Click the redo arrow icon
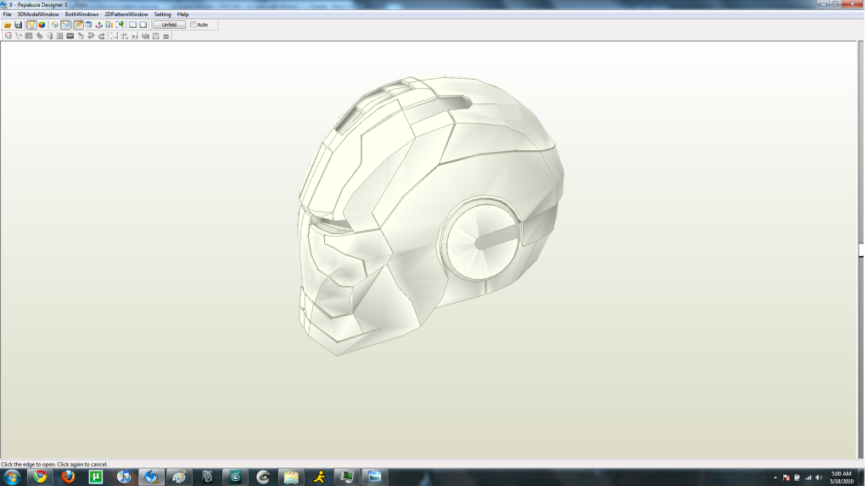Image resolution: width=868 pixels, height=486 pixels. click(x=102, y=36)
